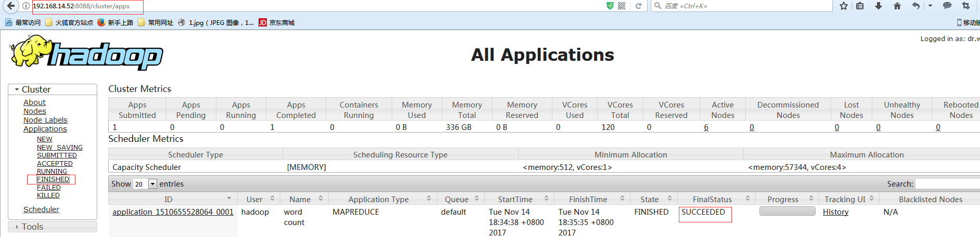
Task: Sort table by StartTime column header
Action: tap(515, 200)
